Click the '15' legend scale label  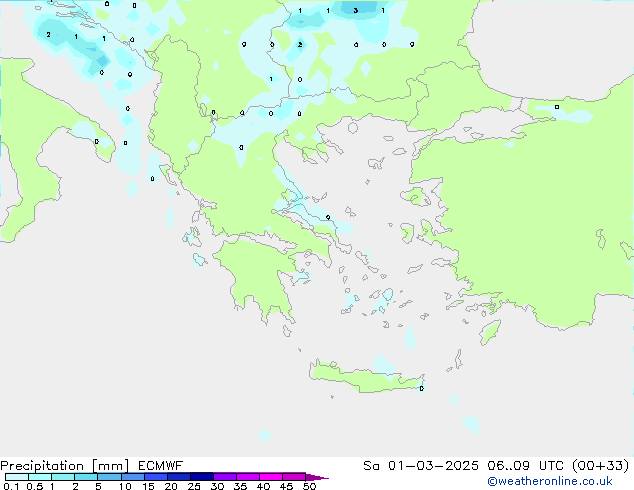coord(148,486)
